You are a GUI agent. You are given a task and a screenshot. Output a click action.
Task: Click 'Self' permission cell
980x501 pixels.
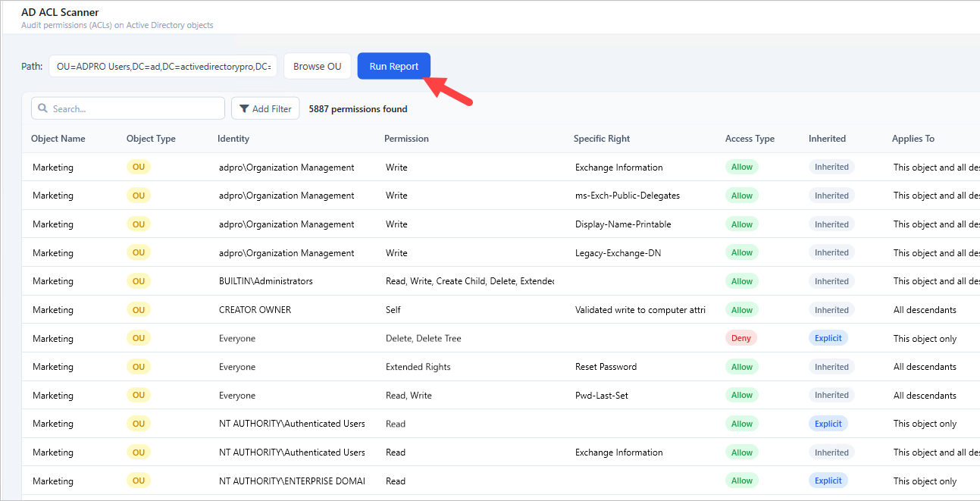pyautogui.click(x=393, y=310)
